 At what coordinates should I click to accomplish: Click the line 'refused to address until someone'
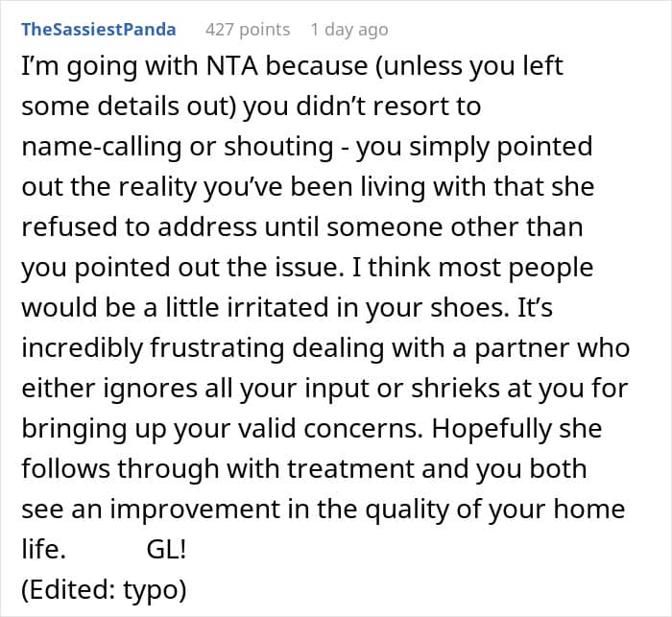point(302,227)
